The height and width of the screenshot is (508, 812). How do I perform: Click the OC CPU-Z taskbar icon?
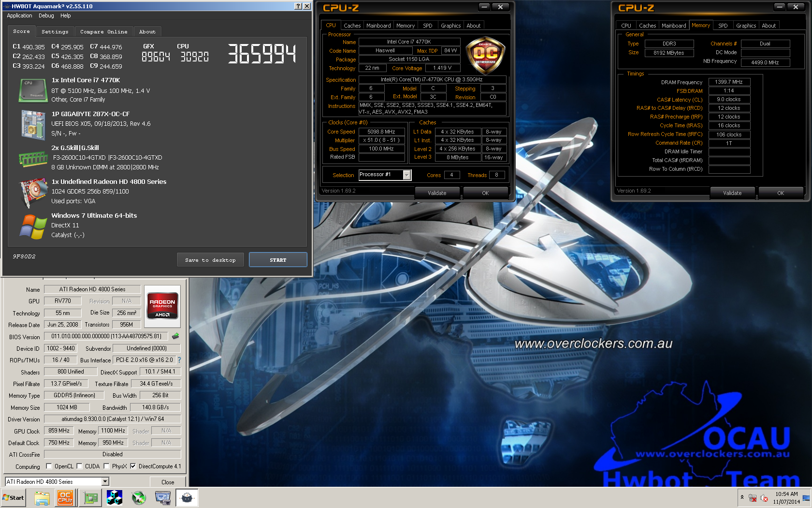65,498
